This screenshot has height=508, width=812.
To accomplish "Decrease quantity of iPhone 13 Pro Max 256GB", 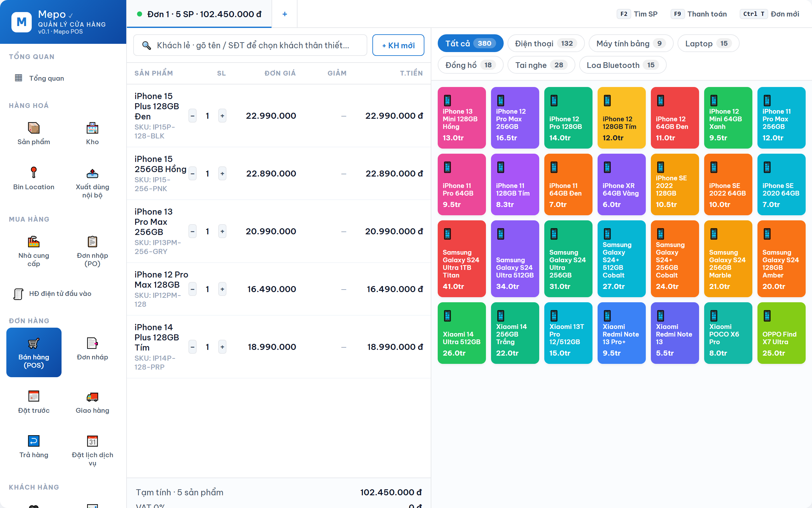I will click(192, 231).
